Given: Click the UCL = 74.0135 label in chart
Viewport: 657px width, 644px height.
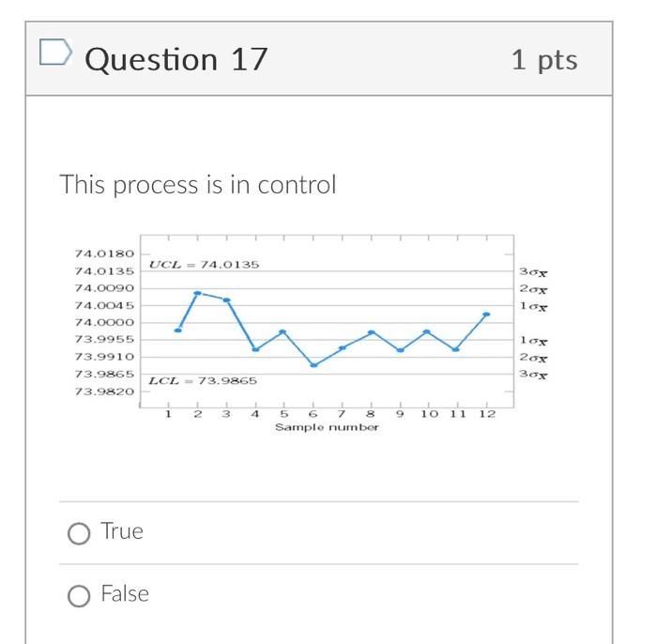Looking at the screenshot, I should (x=204, y=265).
